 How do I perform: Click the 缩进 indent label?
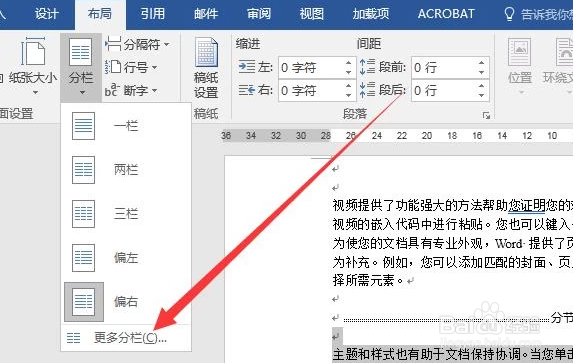(x=248, y=44)
